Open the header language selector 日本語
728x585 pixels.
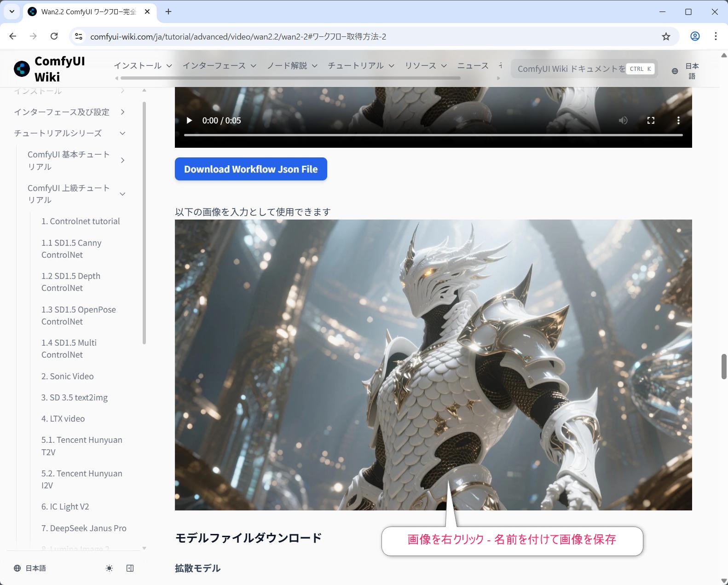tap(686, 71)
